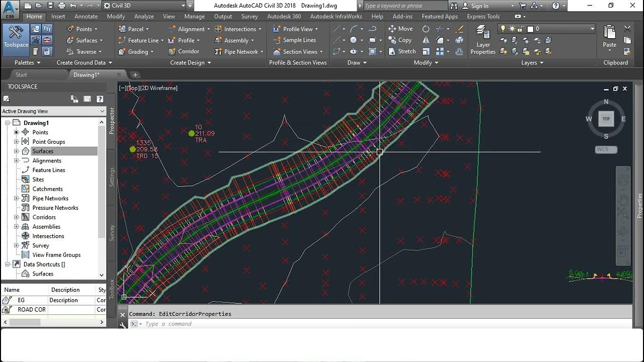Switch to the Survey ribbon tab
Screen dimensions: 644x362
point(250,17)
